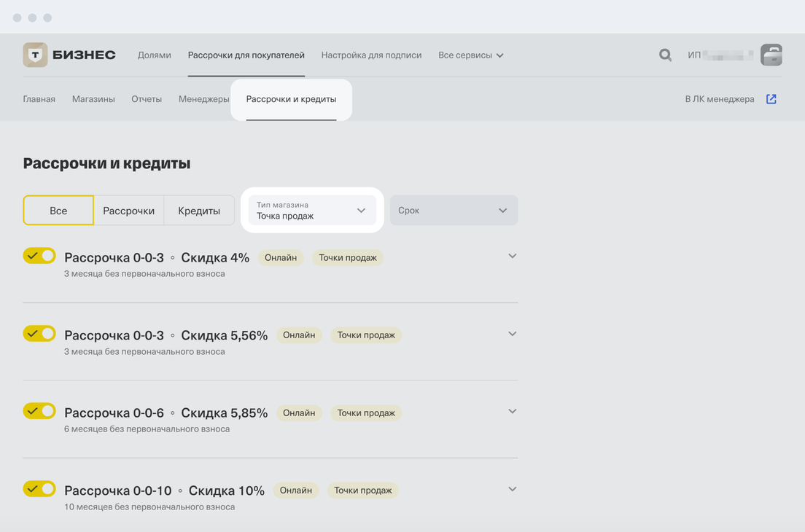
Task: Click the T-Business shield logo
Action: [35, 55]
